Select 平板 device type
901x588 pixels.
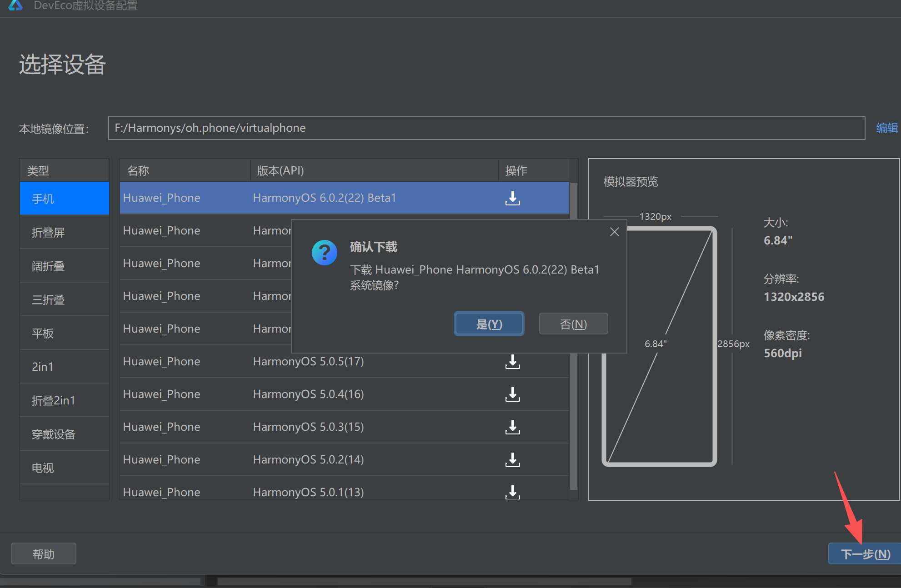point(64,334)
